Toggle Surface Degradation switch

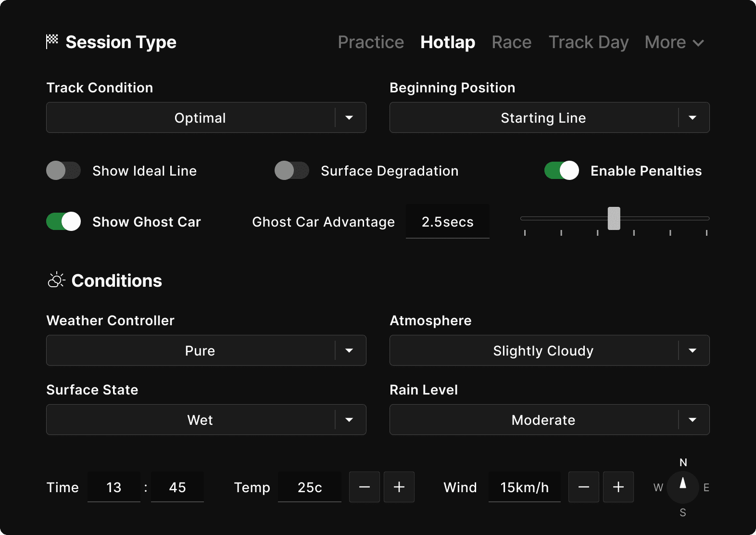(292, 170)
